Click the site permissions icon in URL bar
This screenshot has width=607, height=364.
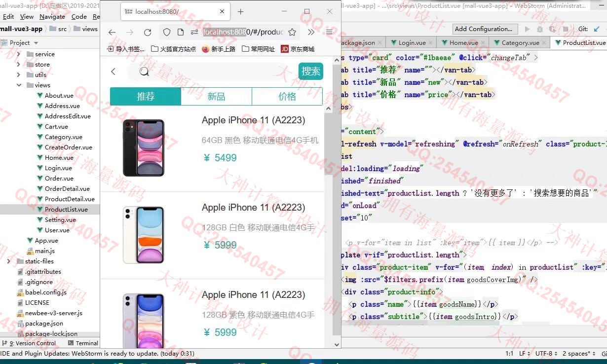click(x=194, y=32)
